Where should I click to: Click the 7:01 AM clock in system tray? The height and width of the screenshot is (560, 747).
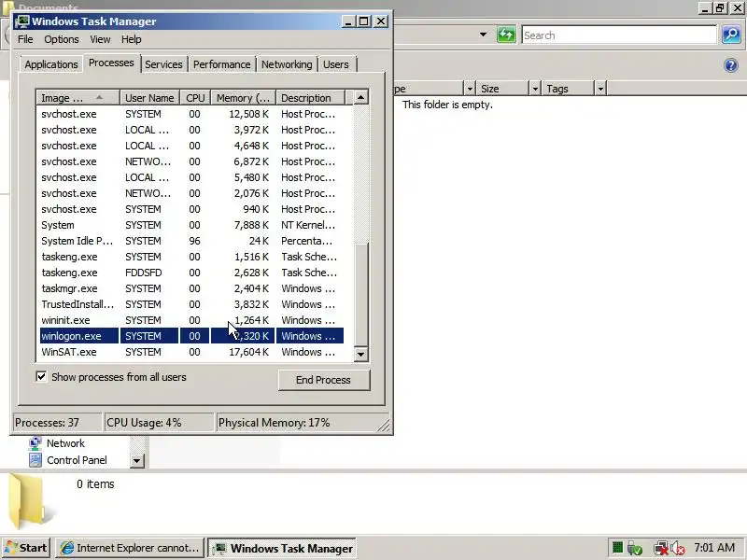point(714,548)
